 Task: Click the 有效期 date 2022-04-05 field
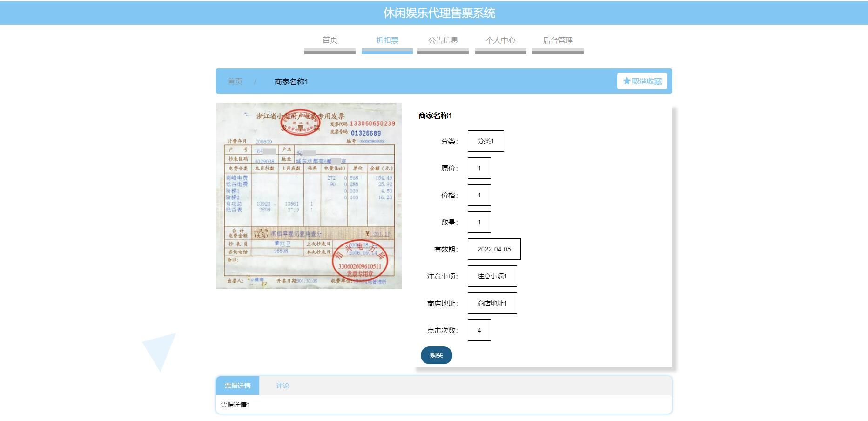point(494,249)
